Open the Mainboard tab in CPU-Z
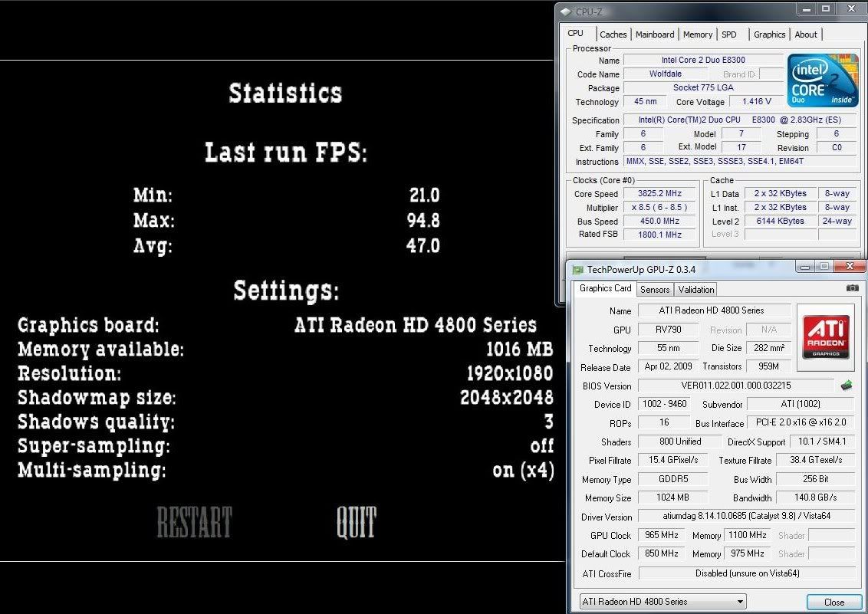Screen dimensions: 868x614 coord(655,34)
